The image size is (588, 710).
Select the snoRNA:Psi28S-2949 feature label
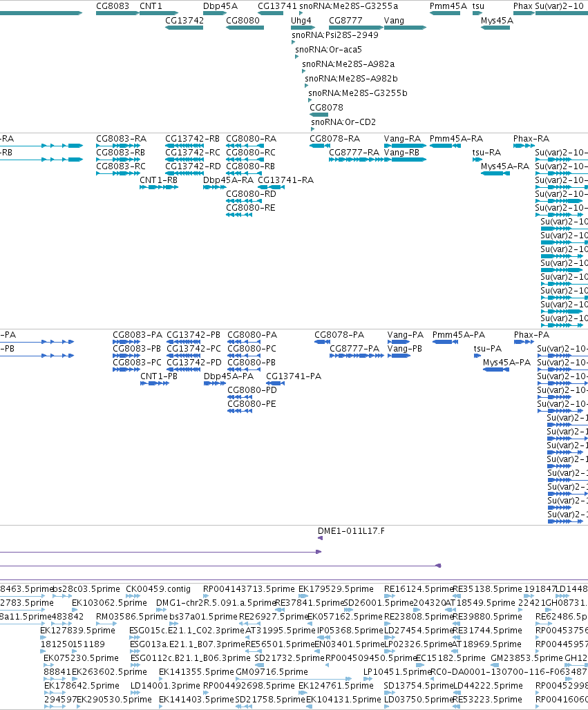pos(335,35)
